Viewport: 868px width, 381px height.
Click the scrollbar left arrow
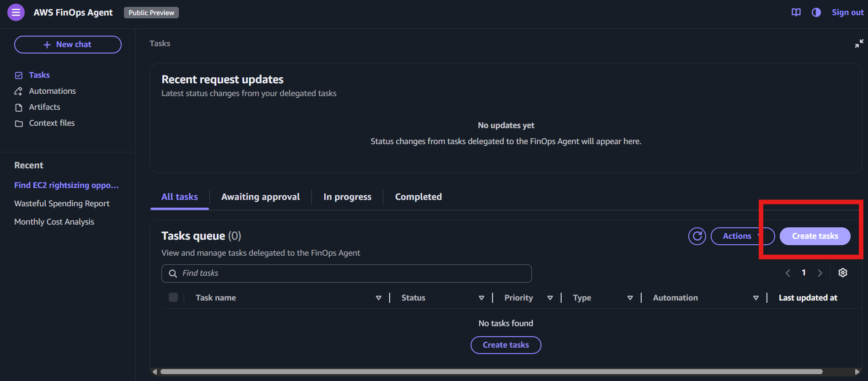click(155, 372)
